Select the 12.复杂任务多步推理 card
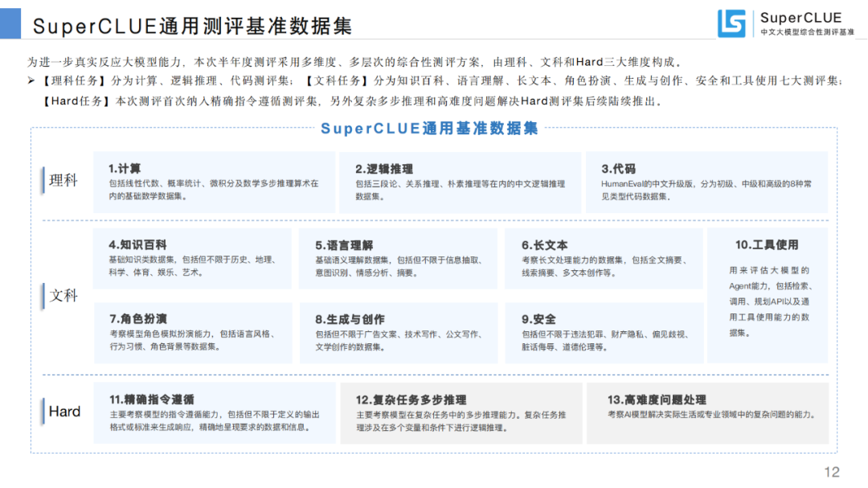The height and width of the screenshot is (488, 868). click(x=461, y=412)
